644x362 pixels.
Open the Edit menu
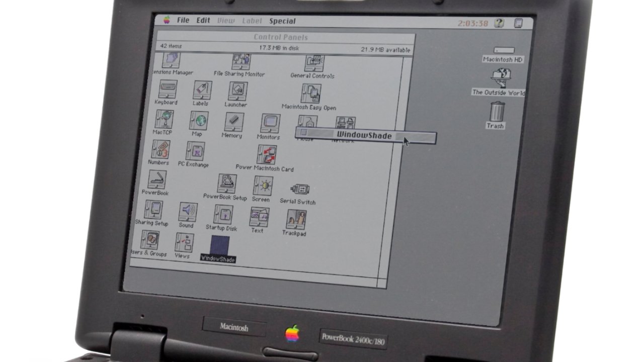[x=203, y=21]
